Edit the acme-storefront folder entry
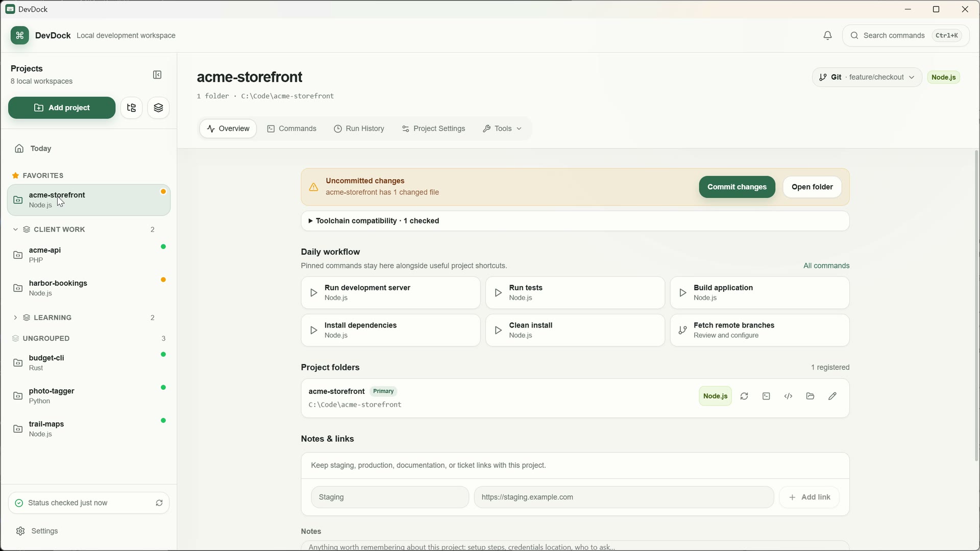This screenshot has height=551, width=980. pyautogui.click(x=832, y=396)
